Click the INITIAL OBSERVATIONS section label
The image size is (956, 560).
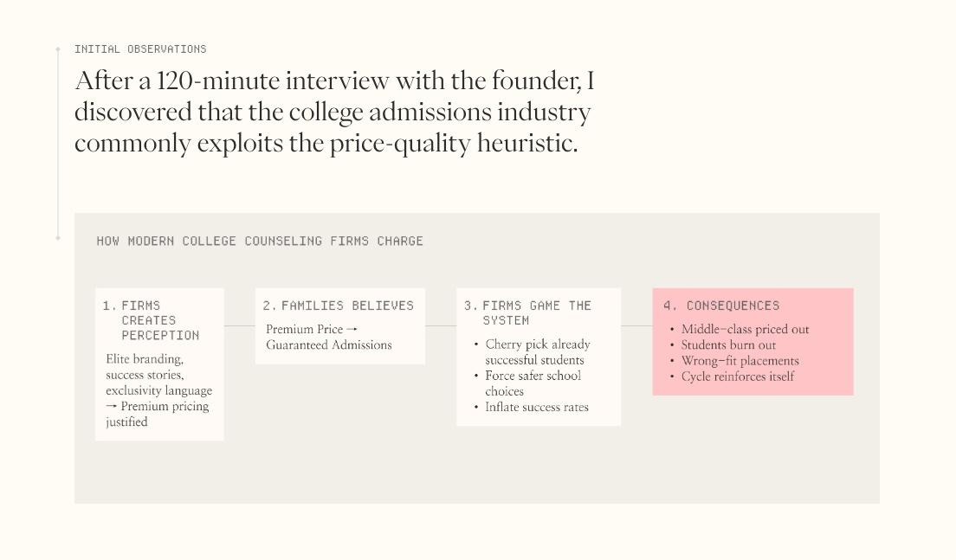pos(140,49)
